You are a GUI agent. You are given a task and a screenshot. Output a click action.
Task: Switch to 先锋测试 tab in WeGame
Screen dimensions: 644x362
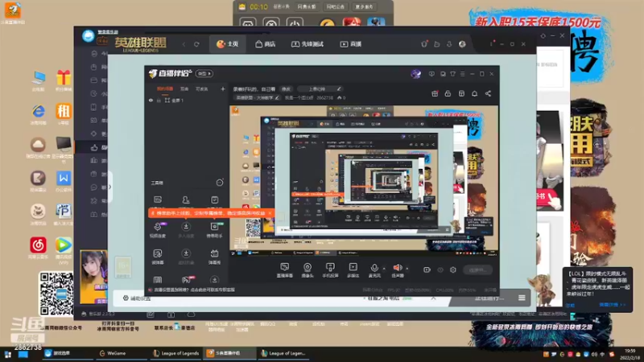308,44
